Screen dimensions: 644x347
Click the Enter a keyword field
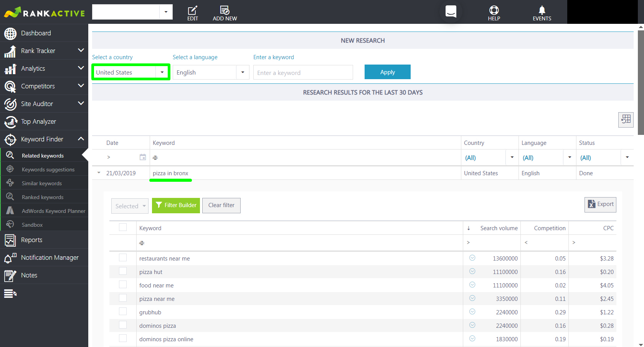(303, 72)
